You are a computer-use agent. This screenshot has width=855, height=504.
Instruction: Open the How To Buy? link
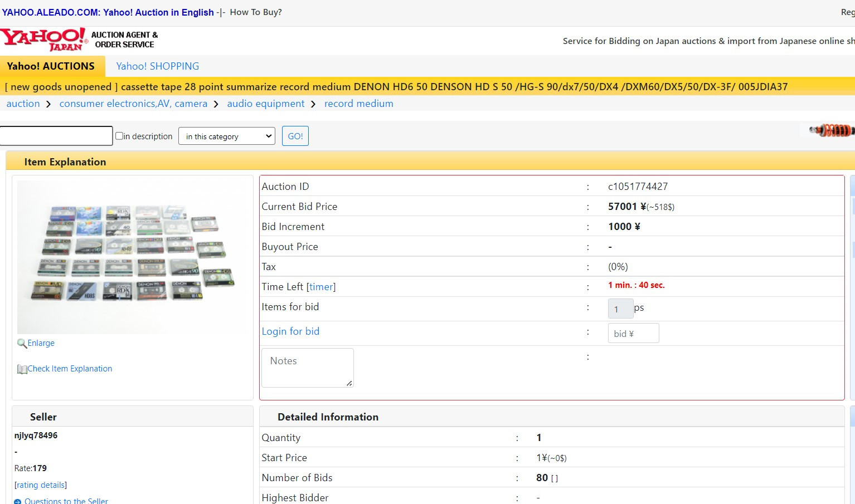[256, 12]
